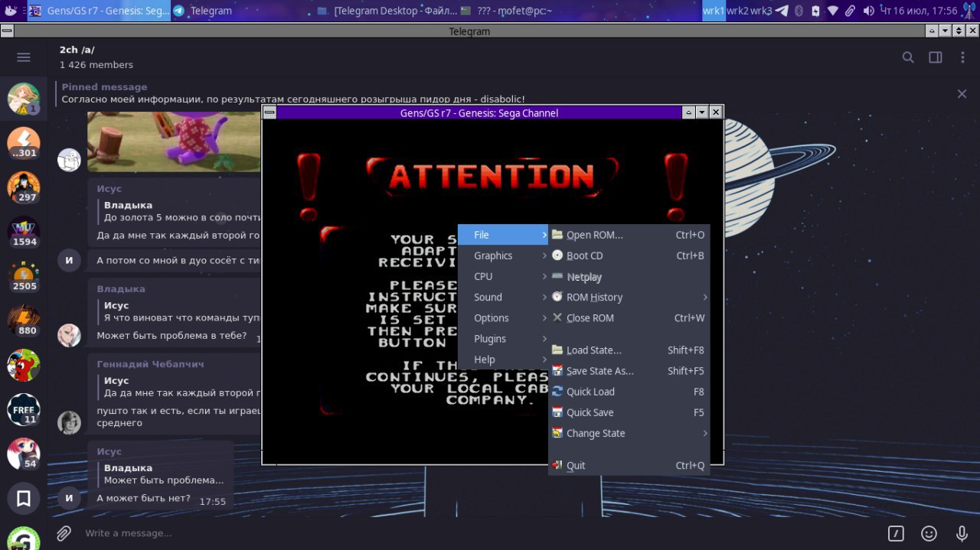
Task: Open the Graphics submenu
Action: tap(504, 255)
